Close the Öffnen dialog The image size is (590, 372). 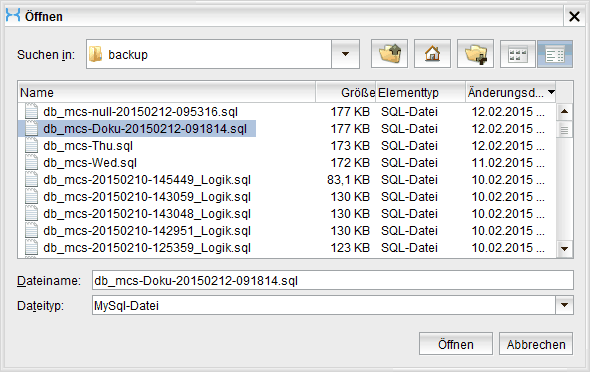574,16
